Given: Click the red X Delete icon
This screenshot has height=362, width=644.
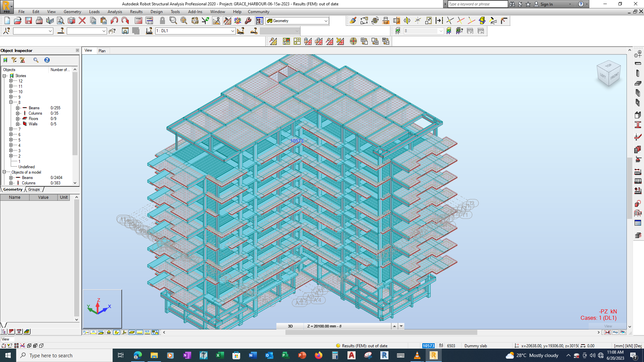Looking at the screenshot, I should click(82, 21).
